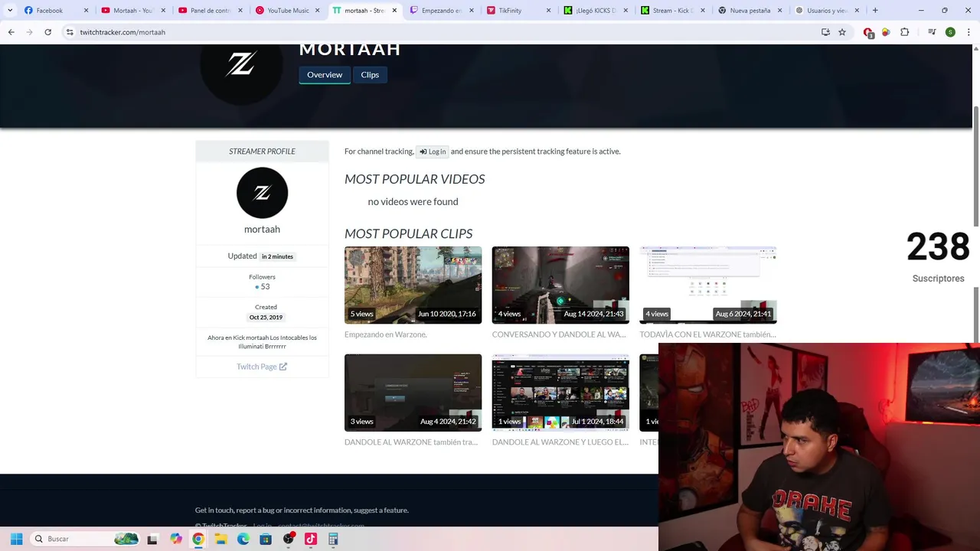Open the green S profile avatar
The height and width of the screenshot is (551, 980).
[x=950, y=32]
